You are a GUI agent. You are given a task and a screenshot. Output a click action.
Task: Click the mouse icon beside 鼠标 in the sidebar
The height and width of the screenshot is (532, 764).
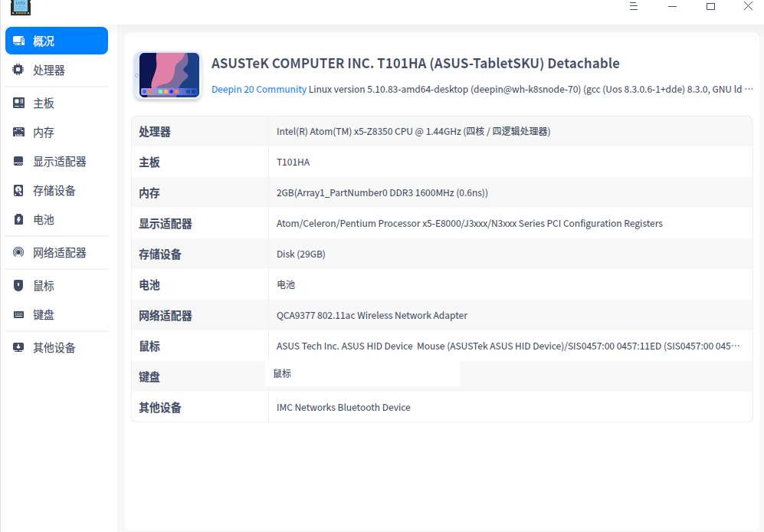18,286
